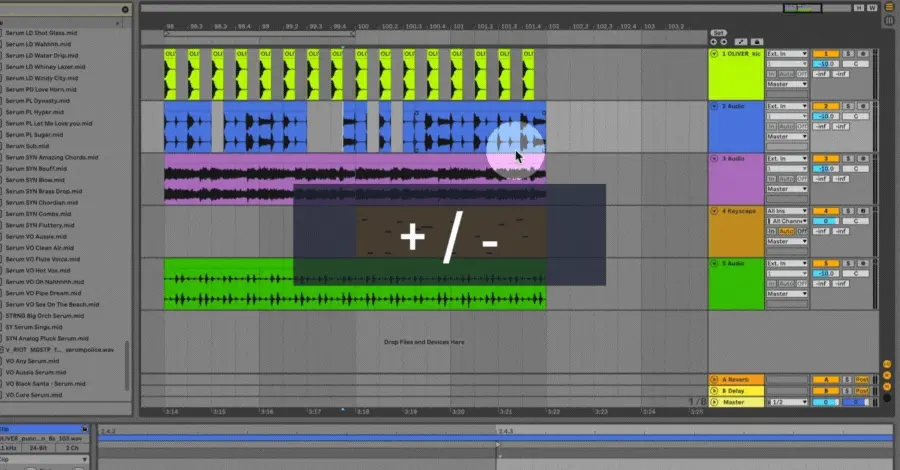The image size is (900, 470).
Task: Collapse the 1 OLIVER track with its fold arrow
Action: (714, 54)
